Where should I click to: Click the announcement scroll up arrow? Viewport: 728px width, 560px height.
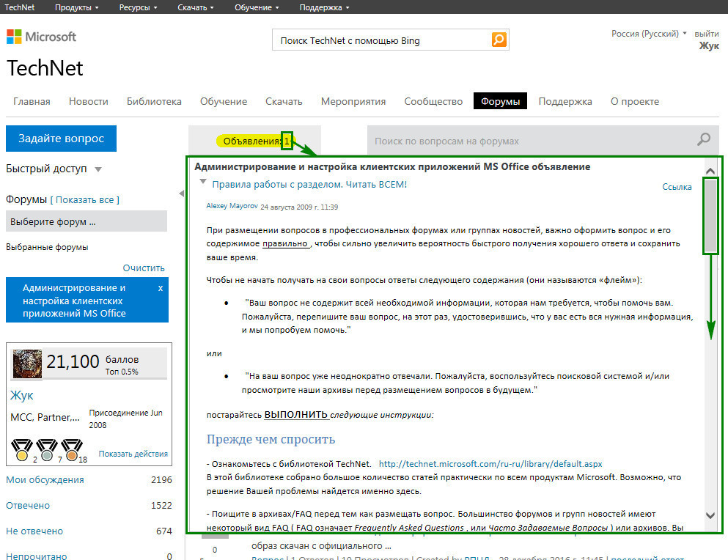coord(710,171)
